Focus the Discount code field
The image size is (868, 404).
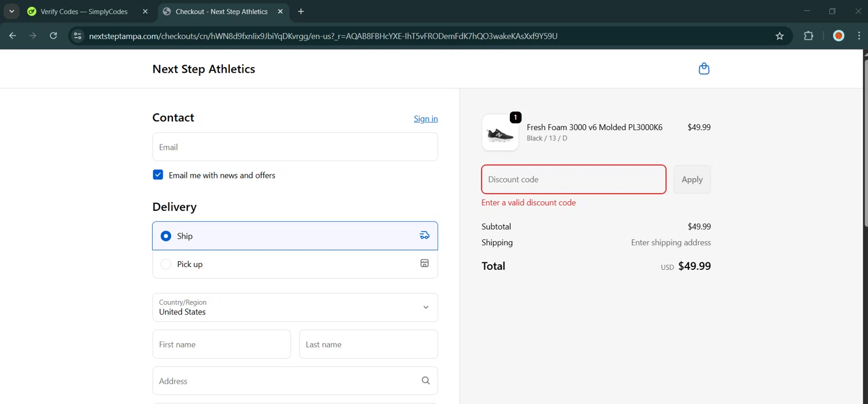[573, 179]
